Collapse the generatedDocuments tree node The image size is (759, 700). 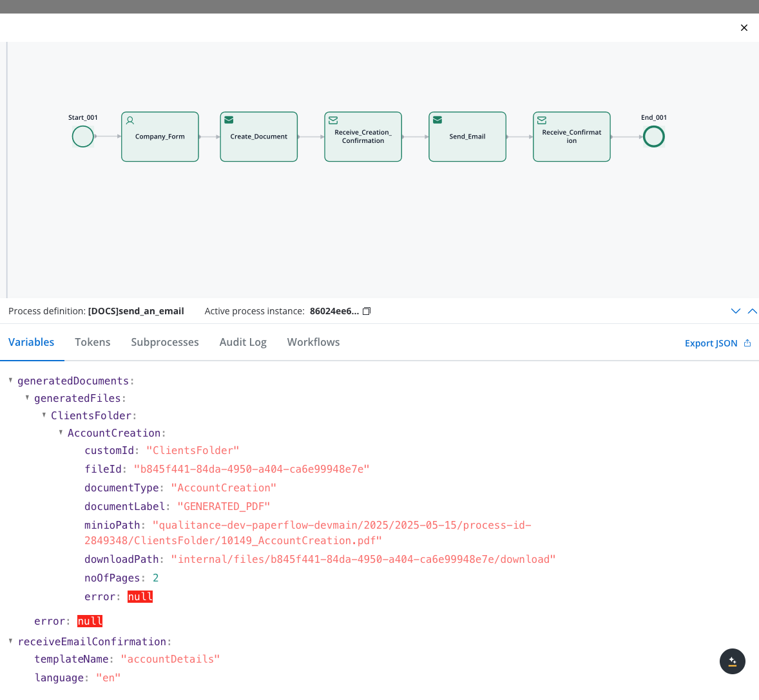pyautogui.click(x=10, y=380)
